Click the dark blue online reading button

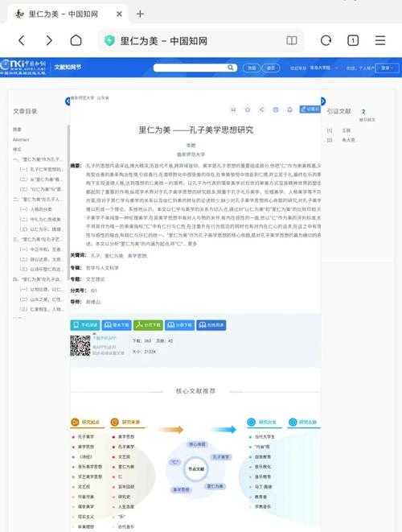(211, 325)
